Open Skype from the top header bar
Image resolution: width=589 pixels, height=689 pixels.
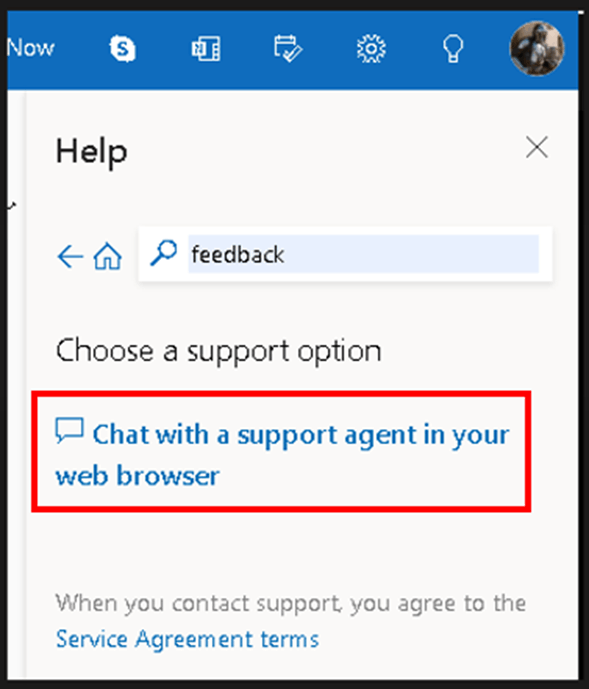tap(123, 48)
